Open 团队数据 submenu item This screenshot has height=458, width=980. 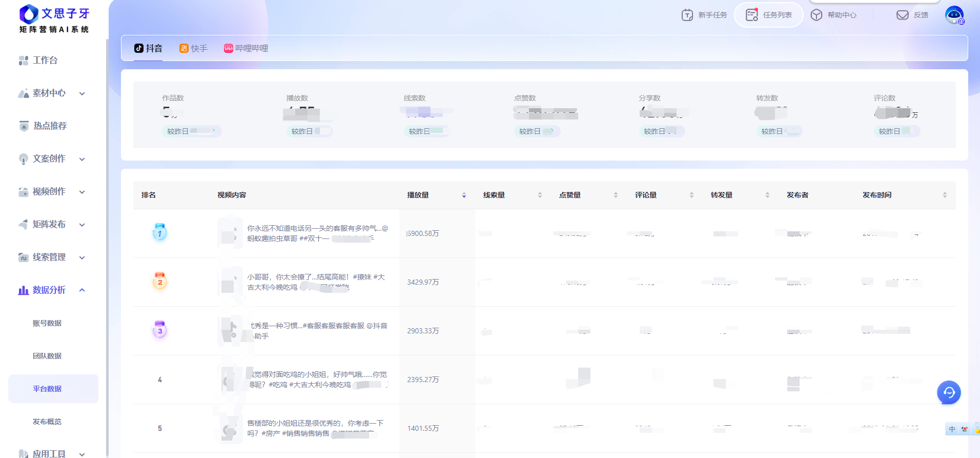pyautogui.click(x=47, y=356)
